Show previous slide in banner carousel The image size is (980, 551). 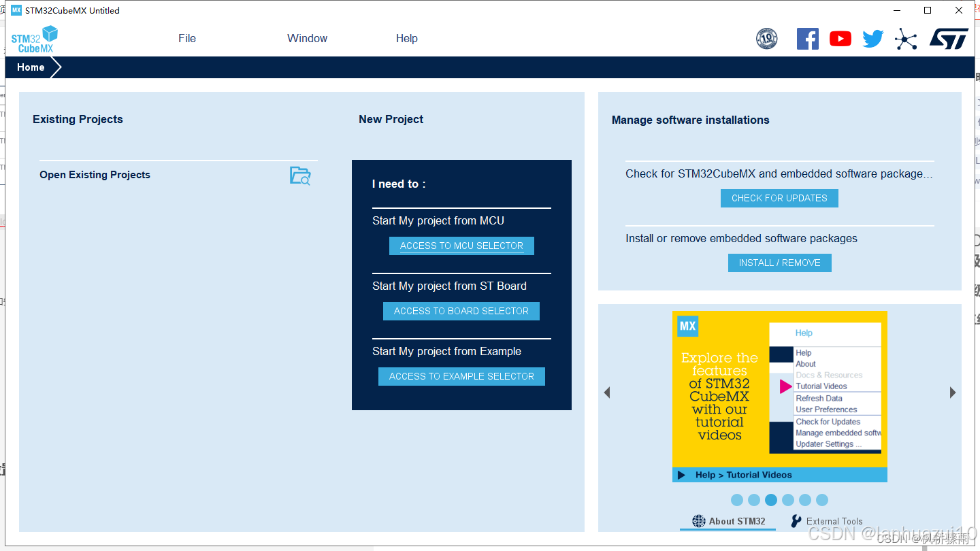607,393
